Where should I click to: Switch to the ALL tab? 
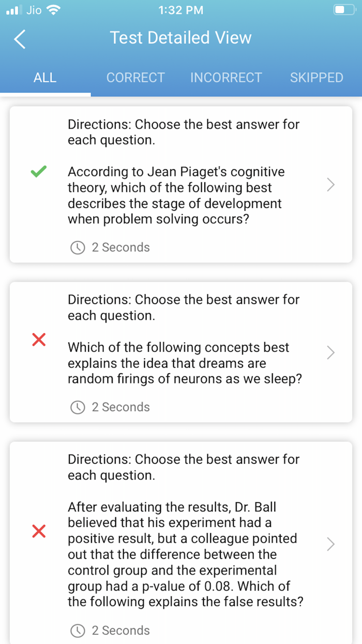click(x=45, y=78)
